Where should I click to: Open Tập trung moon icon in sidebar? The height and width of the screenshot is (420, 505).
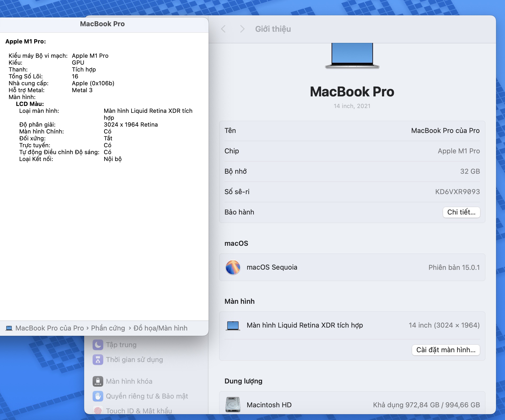tap(98, 345)
